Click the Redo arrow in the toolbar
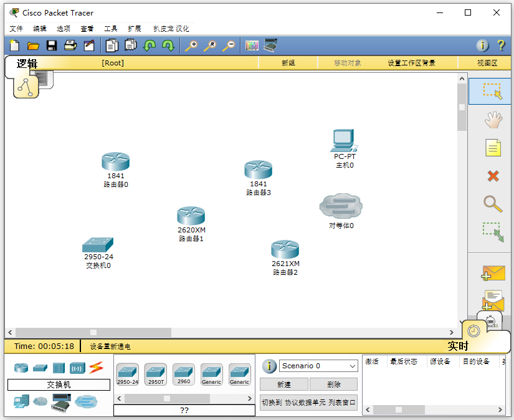The width and height of the screenshot is (514, 420). click(x=167, y=45)
